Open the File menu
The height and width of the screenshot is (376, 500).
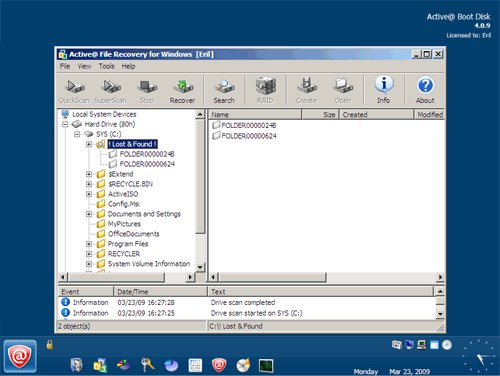[65, 66]
